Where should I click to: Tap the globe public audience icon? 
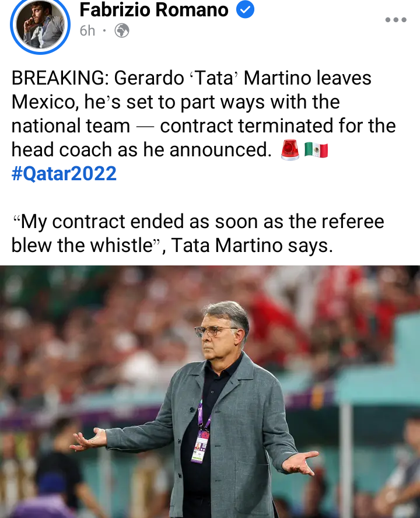tap(121, 31)
